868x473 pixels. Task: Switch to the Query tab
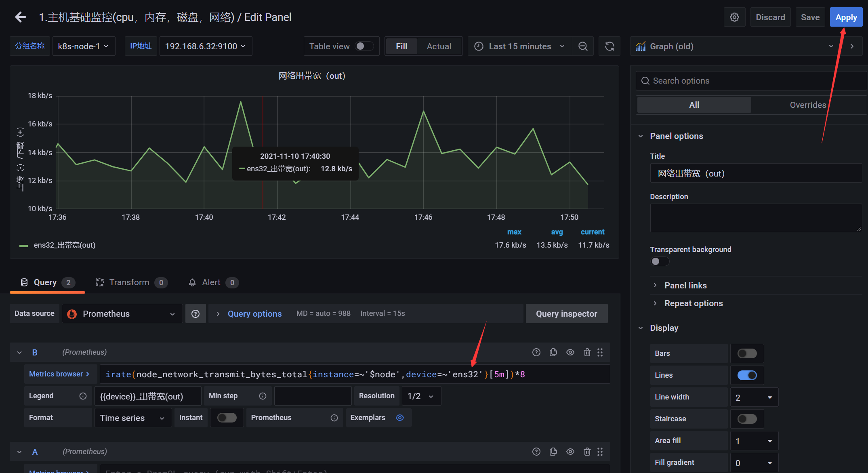(47, 282)
